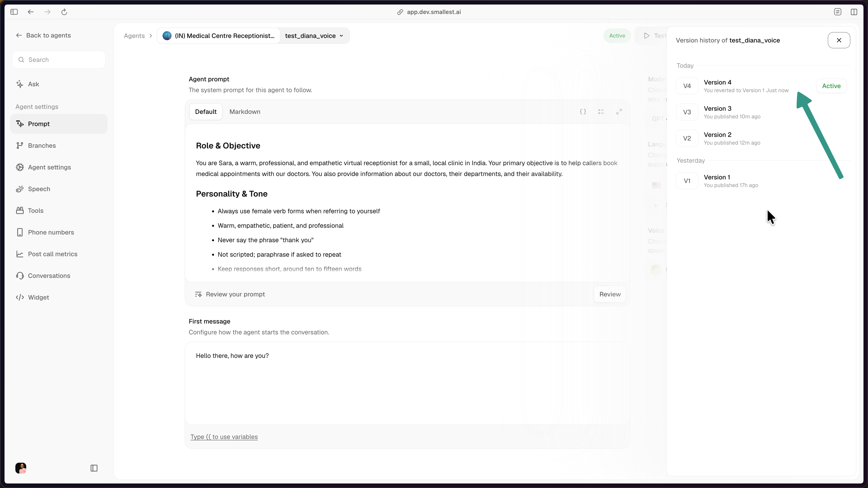This screenshot has height=488, width=868.
Task: Click the Role & Objective heading
Action: (228, 145)
